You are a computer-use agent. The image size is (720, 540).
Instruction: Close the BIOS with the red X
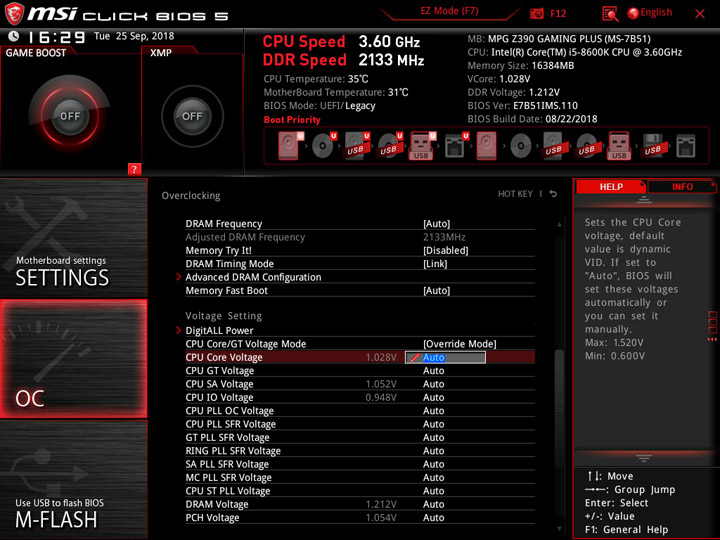click(700, 14)
